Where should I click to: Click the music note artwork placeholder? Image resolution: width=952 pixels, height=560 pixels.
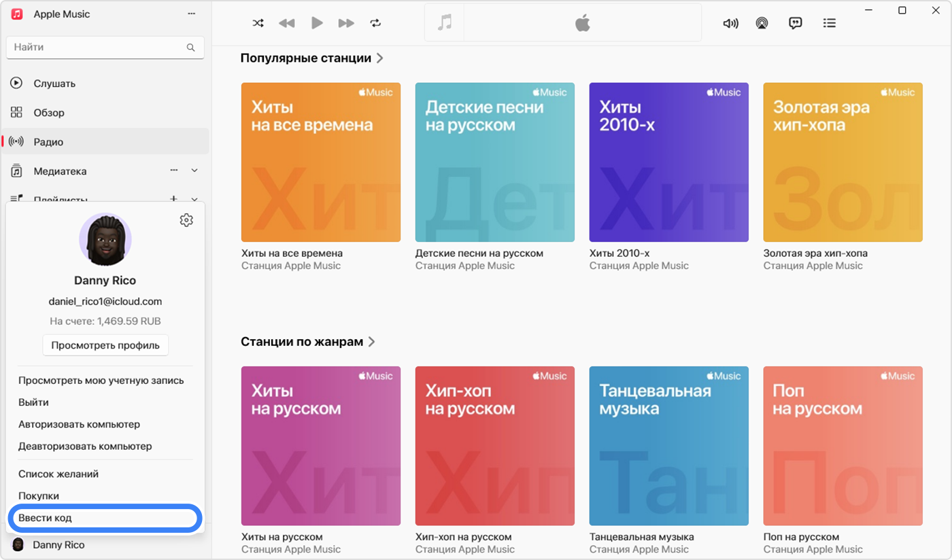[x=445, y=22]
